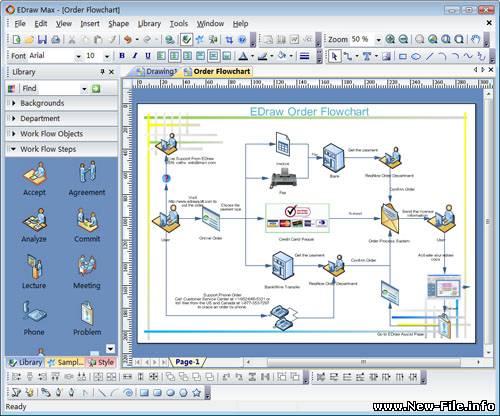500x416 pixels.
Task: Open the font name dropdown
Action: [78, 56]
